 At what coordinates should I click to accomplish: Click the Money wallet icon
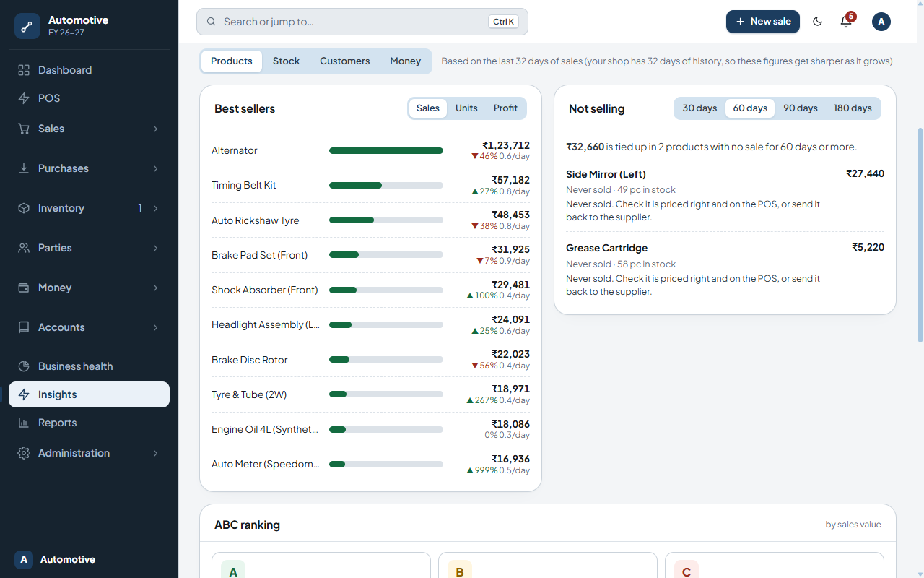point(24,288)
